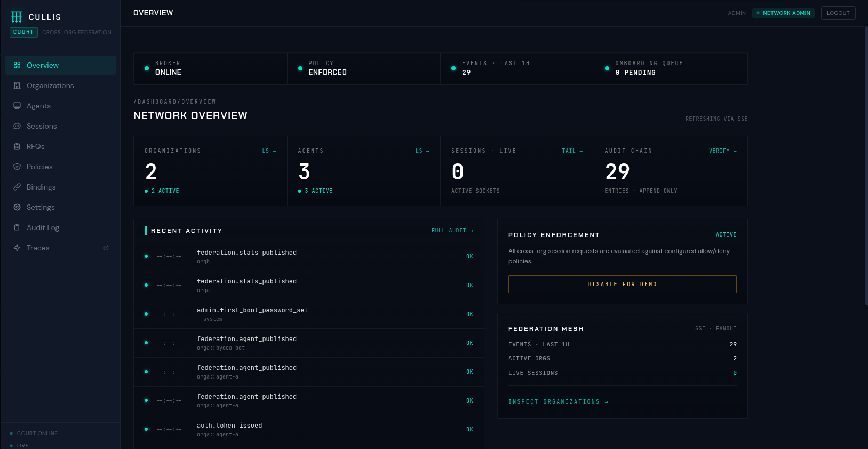Image resolution: width=868 pixels, height=449 pixels.
Task: Open the RFQs page
Action: [60, 146]
